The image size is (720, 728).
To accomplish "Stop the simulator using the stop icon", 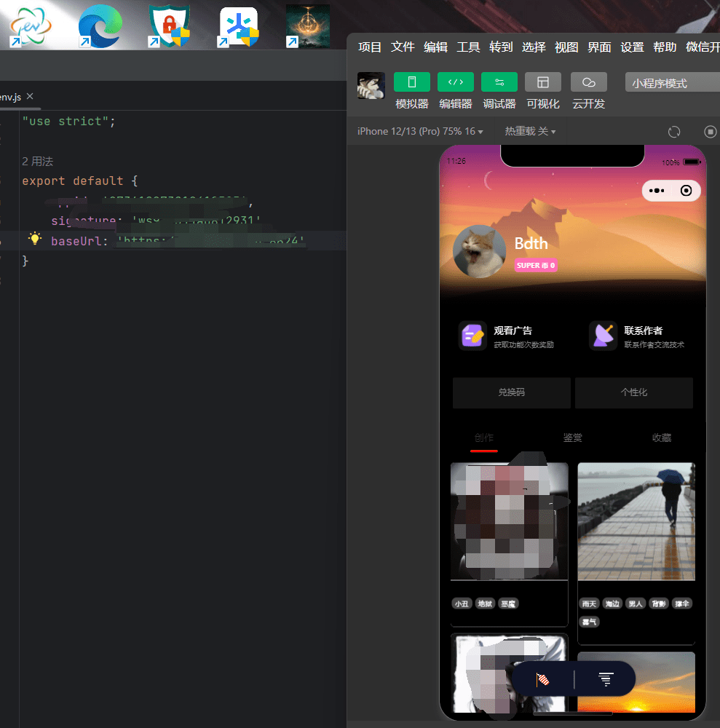I will pyautogui.click(x=711, y=132).
